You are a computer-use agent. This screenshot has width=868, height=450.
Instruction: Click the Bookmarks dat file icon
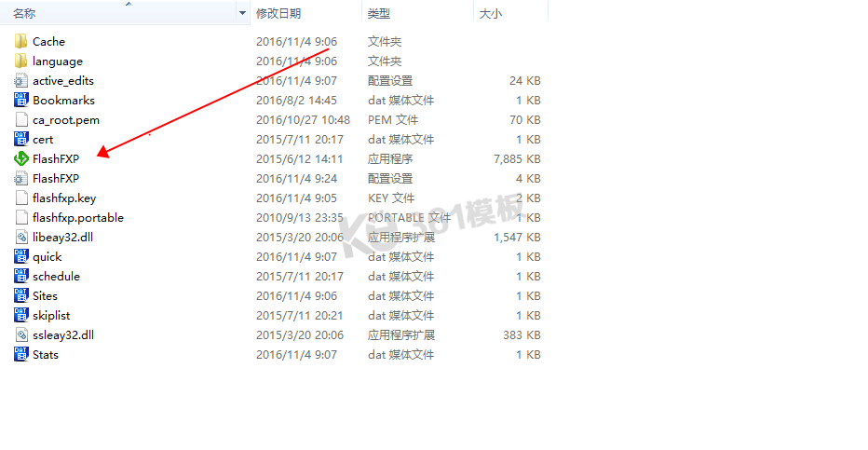coord(21,101)
